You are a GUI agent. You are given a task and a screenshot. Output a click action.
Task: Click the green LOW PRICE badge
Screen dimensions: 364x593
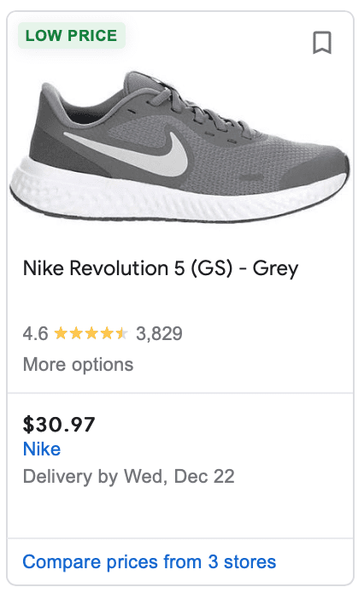point(72,36)
